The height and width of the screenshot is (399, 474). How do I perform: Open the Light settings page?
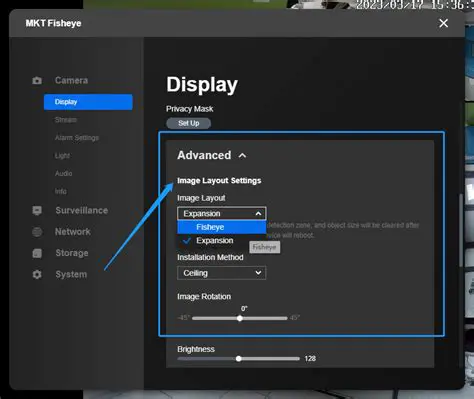coord(62,156)
